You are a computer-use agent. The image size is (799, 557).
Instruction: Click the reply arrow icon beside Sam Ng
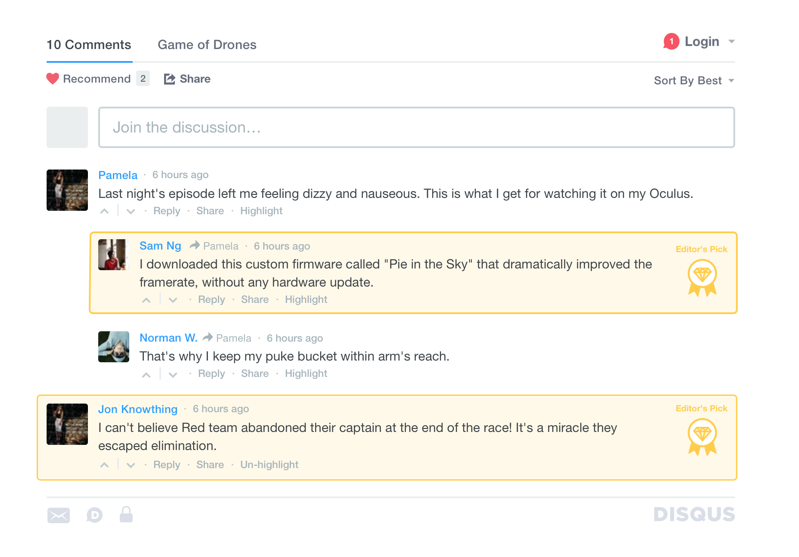[195, 246]
